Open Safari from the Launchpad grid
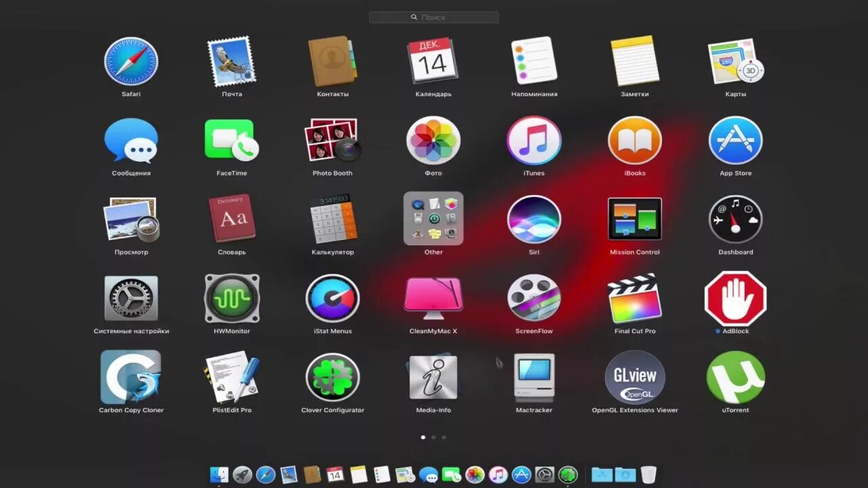The height and width of the screenshot is (488, 868). pos(131,62)
